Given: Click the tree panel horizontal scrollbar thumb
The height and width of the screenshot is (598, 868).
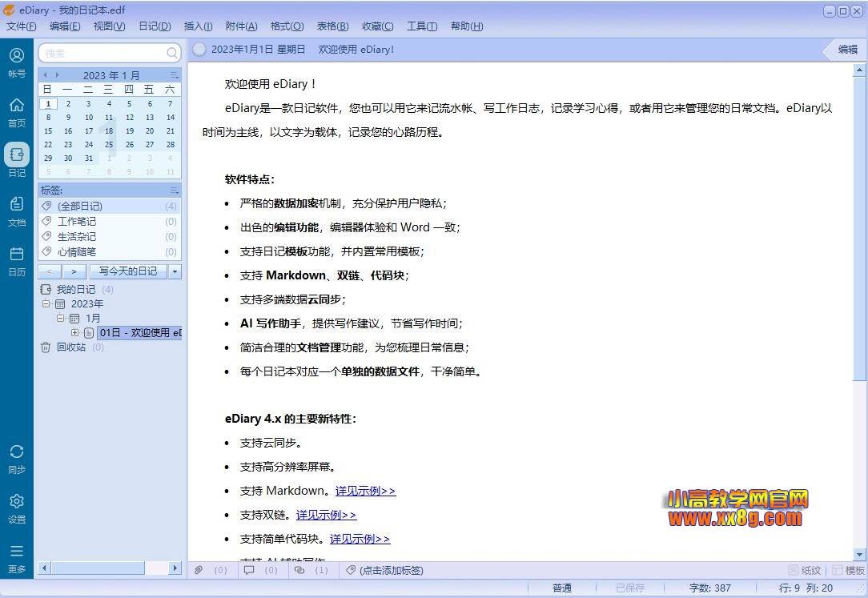Looking at the screenshot, I should (x=98, y=568).
